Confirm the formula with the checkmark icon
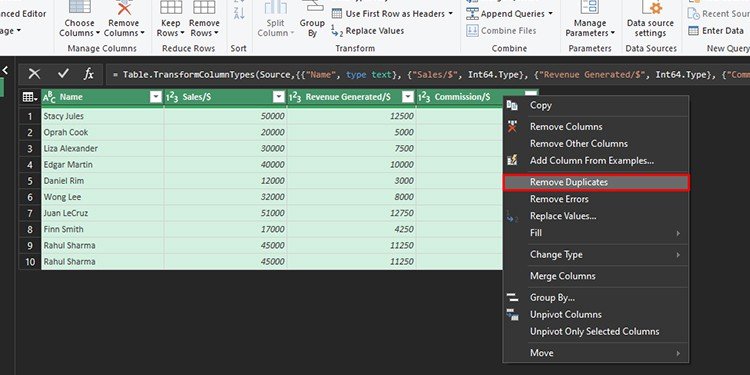 [x=63, y=74]
